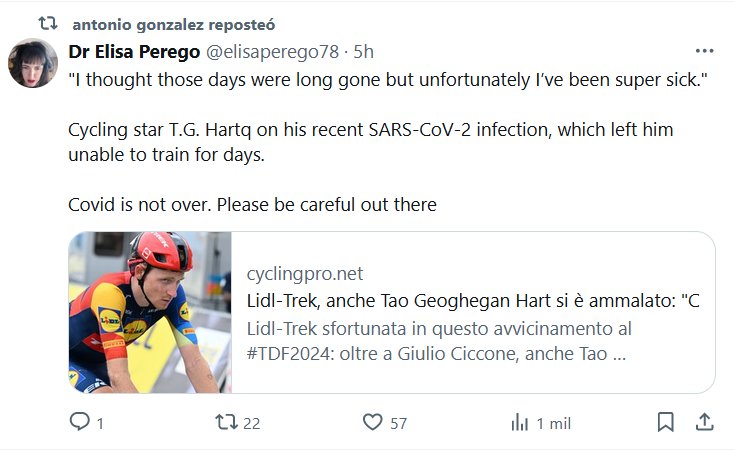Viewport: 734px width, 454px height.
Task: Click the like count 57
Action: tap(398, 423)
